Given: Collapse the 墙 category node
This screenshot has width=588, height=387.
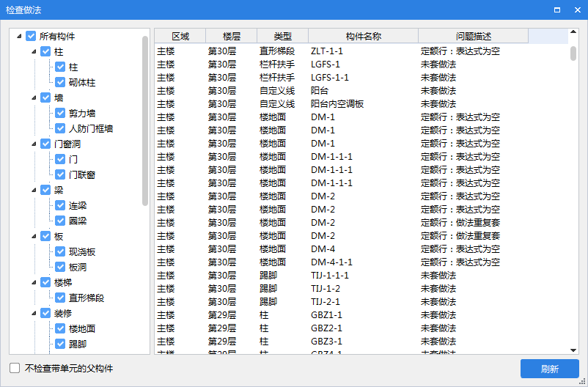Looking at the screenshot, I should click(x=34, y=98).
